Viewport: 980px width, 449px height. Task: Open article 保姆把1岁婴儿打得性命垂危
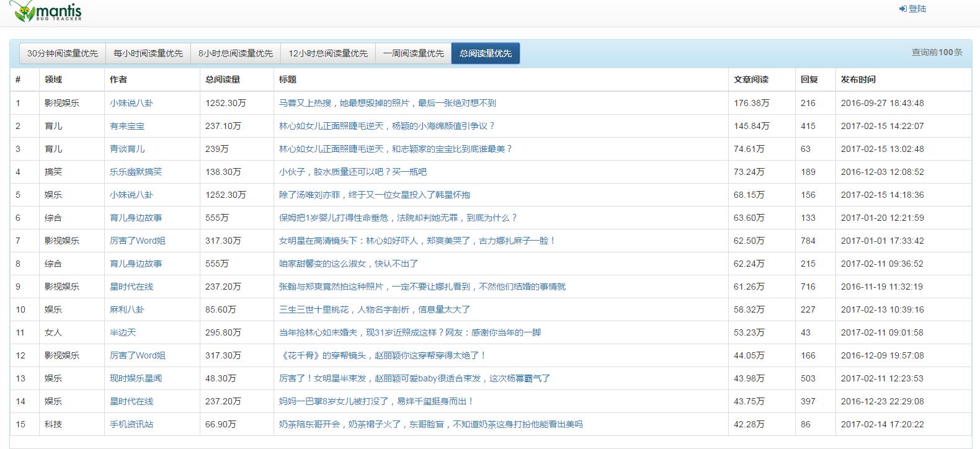(398, 218)
